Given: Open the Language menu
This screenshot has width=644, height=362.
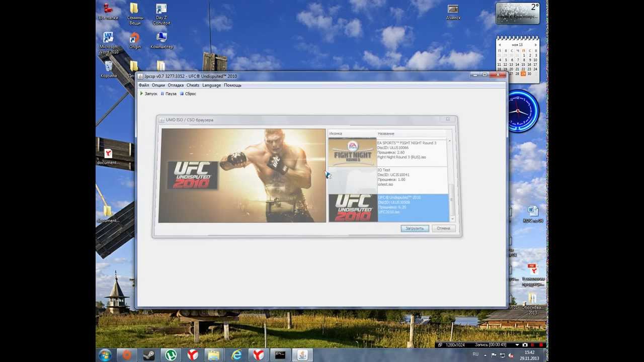Looking at the screenshot, I should [x=211, y=85].
